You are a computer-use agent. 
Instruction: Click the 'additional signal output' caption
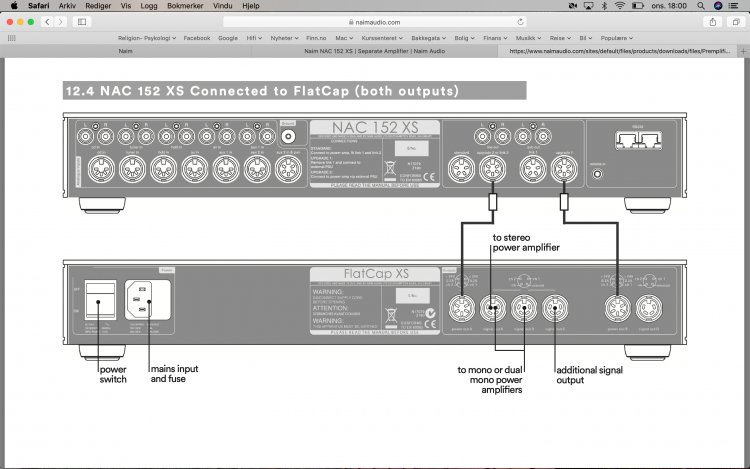coord(589,375)
